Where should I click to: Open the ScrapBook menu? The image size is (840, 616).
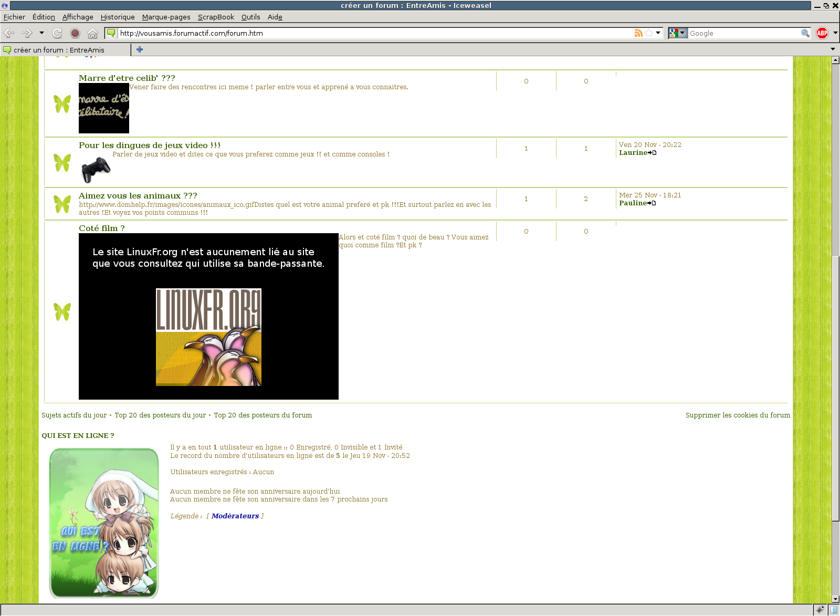click(x=216, y=17)
